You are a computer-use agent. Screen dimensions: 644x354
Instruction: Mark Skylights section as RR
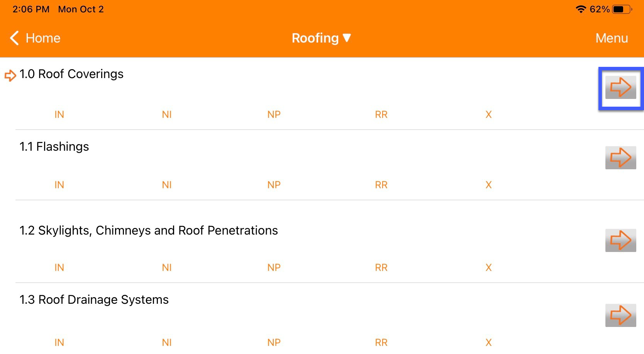(x=381, y=267)
